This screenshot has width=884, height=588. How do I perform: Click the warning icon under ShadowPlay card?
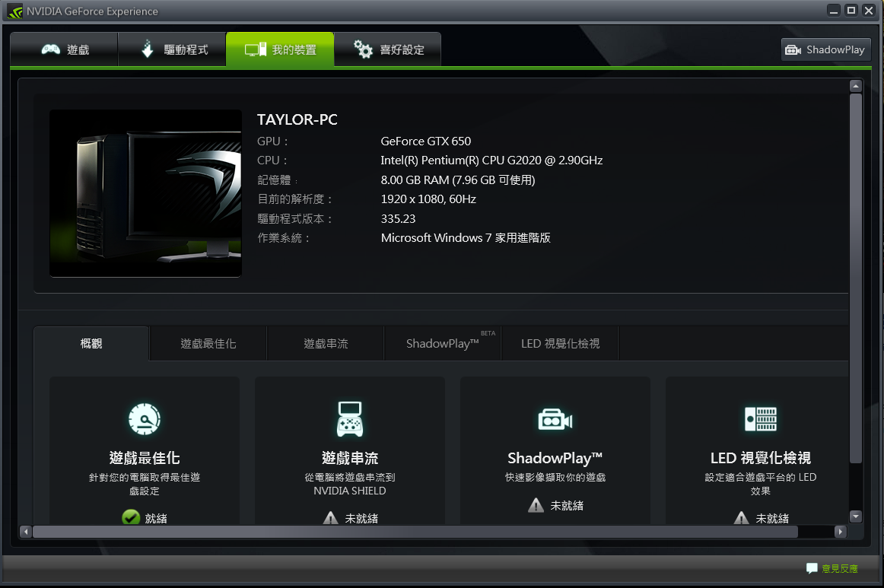tap(536, 505)
